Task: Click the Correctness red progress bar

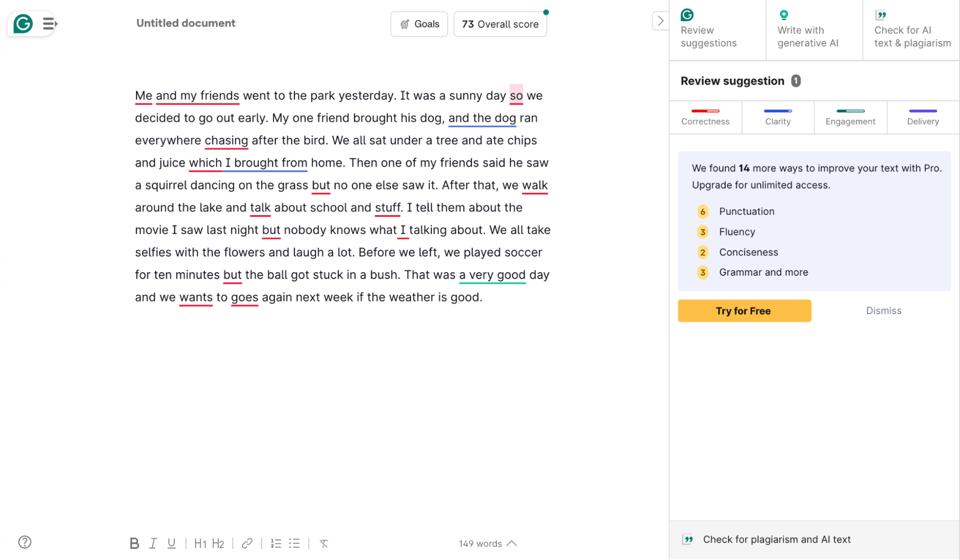Action: click(705, 111)
